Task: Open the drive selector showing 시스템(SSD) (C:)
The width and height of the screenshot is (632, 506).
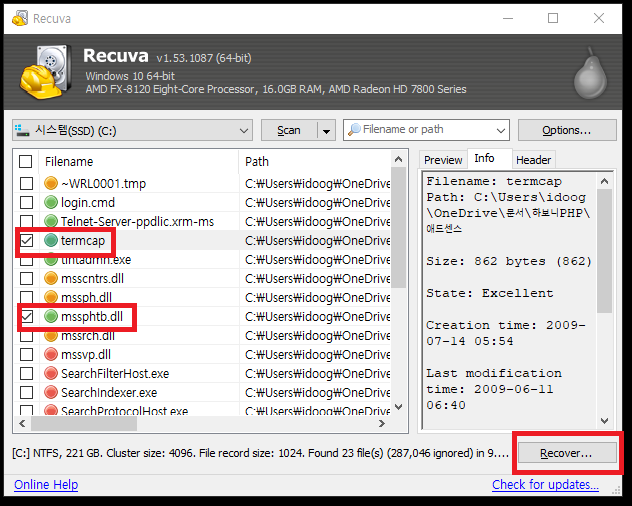Action: 133,130
